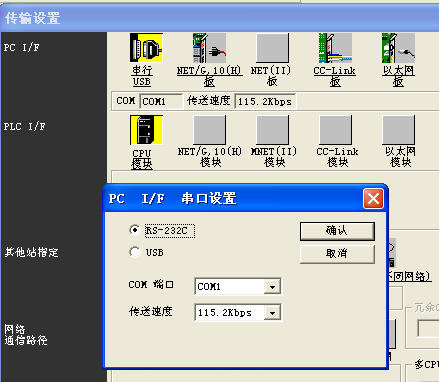The height and width of the screenshot is (382, 439).
Task: Click the NET/G,10(H) 板 board icon
Action: 209,48
